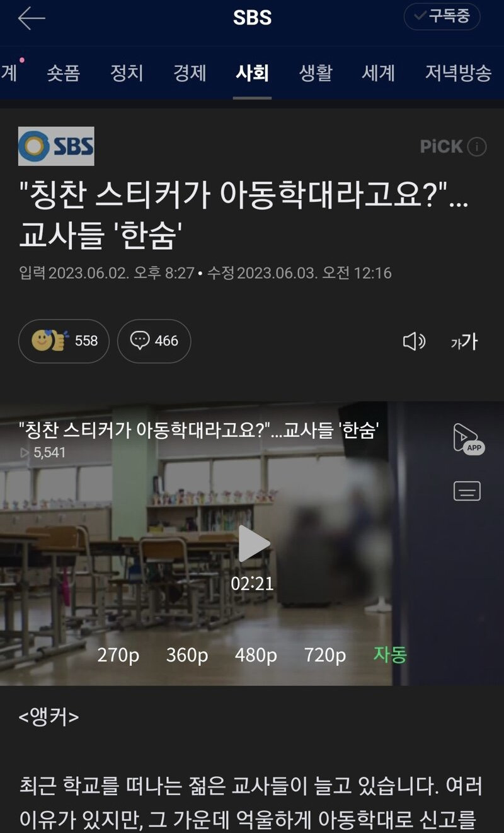
Task: Tap the speaker listen-to-article icon
Action: [x=414, y=342]
